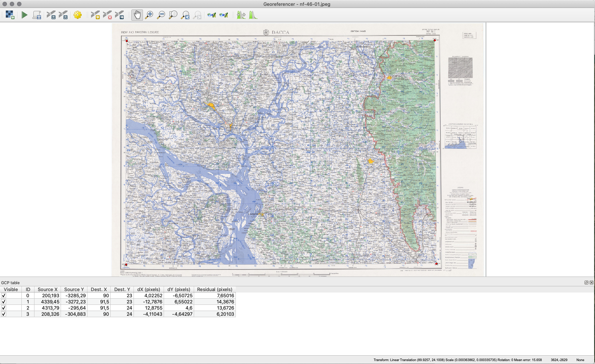Sort by Dest. X column header
Viewport: 595px width, 364px height.
tap(99, 289)
